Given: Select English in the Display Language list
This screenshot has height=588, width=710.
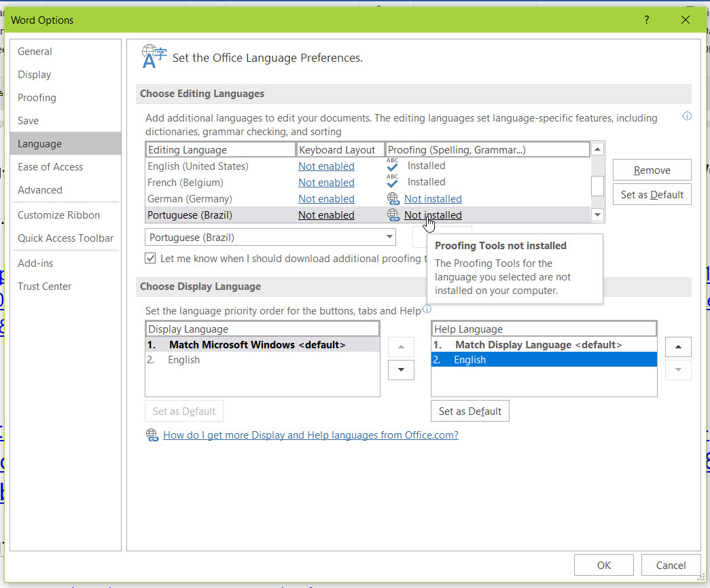Looking at the screenshot, I should click(262, 360).
